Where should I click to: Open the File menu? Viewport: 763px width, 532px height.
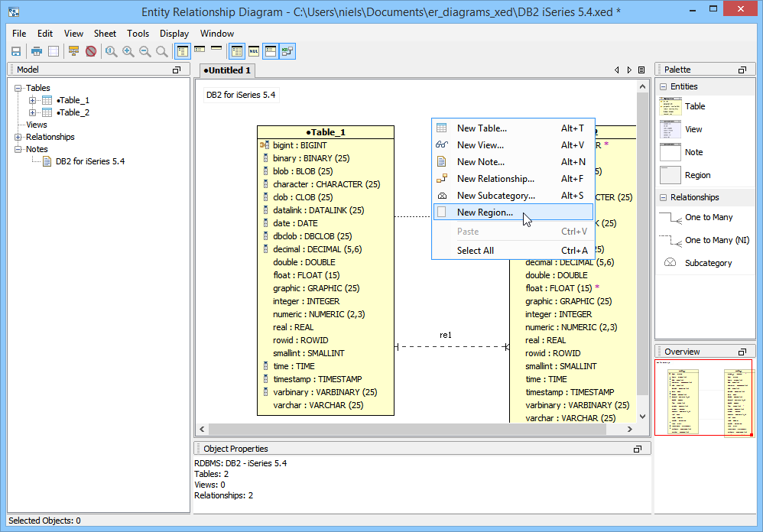coord(19,34)
